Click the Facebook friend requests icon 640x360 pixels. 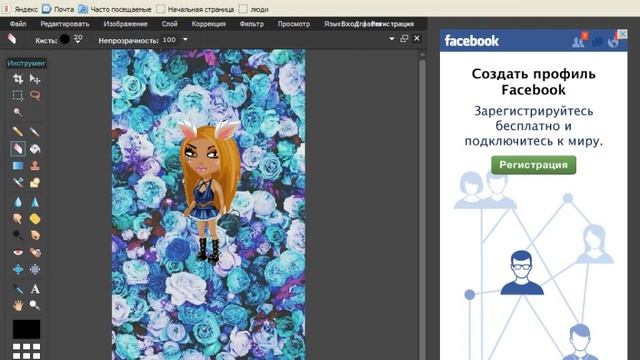tap(579, 41)
